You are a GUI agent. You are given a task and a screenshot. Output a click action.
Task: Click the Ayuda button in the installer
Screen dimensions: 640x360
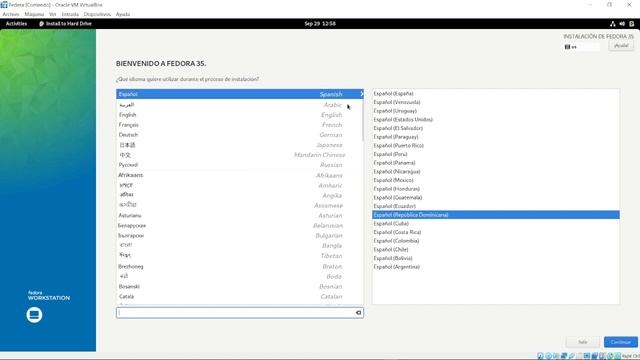pos(621,46)
